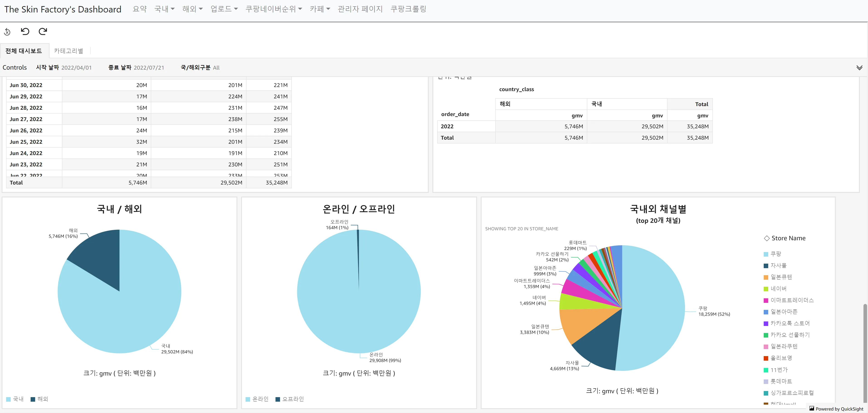Open the 해외 dropdown in the navbar
Viewport: 868px width, 413px height.
click(x=193, y=9)
